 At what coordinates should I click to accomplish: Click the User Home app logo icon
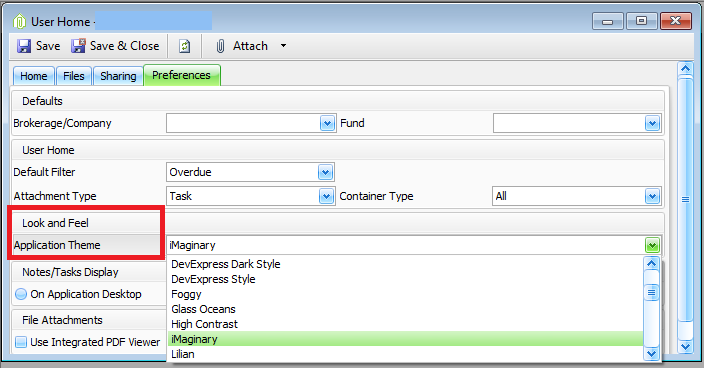[19, 22]
